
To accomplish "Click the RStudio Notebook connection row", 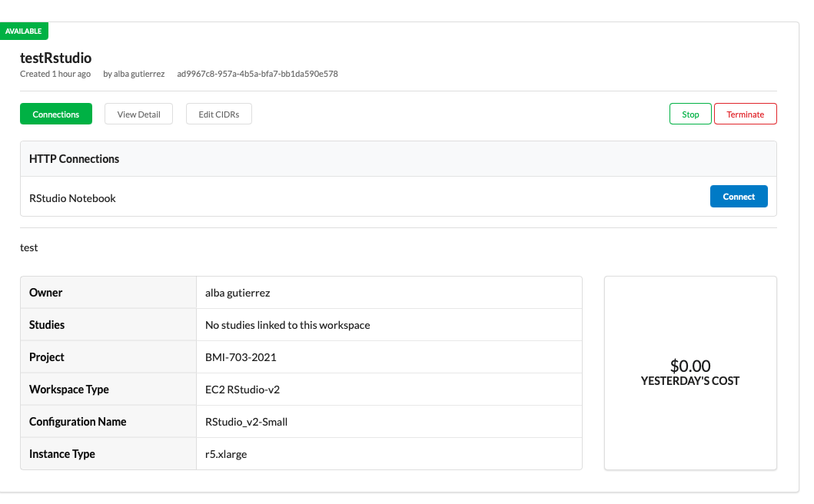I will [x=72, y=197].
